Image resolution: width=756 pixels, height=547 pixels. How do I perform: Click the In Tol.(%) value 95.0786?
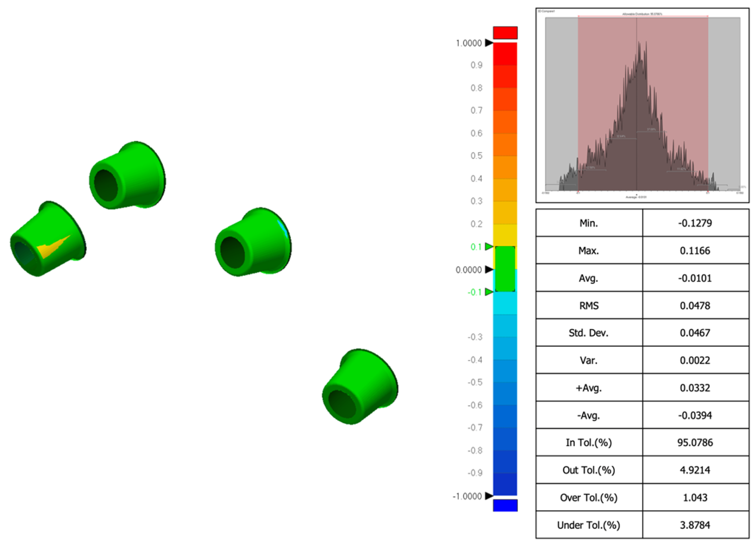pyautogui.click(x=695, y=442)
